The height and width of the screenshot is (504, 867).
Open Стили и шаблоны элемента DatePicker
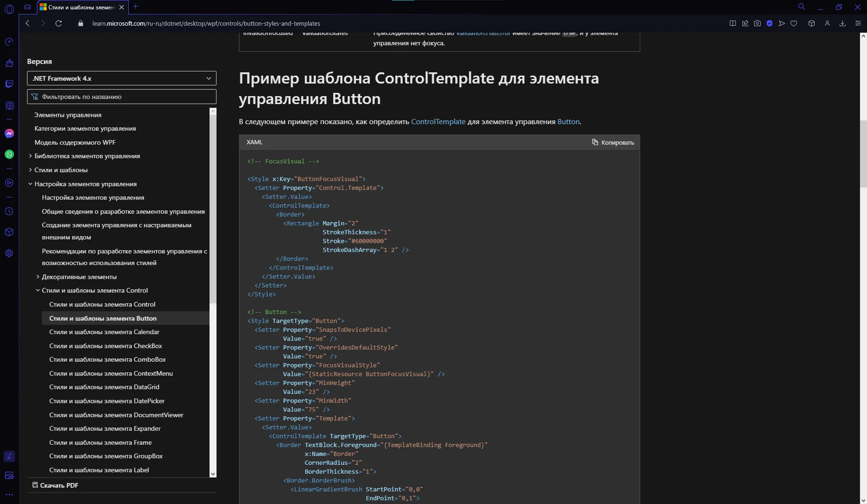(x=107, y=401)
